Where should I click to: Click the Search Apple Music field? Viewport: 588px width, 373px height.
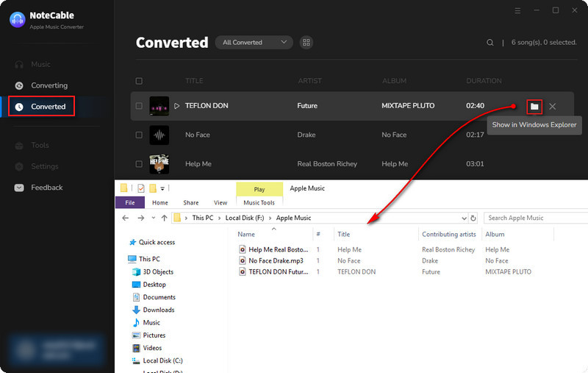537,218
